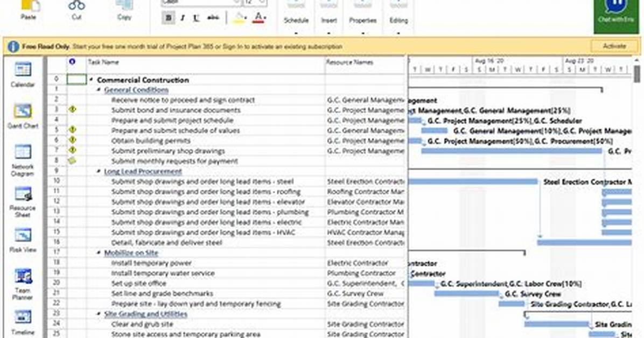This screenshot has height=338, width=644.
Task: Open the Resource Sheet view
Action: pyautogui.click(x=23, y=202)
